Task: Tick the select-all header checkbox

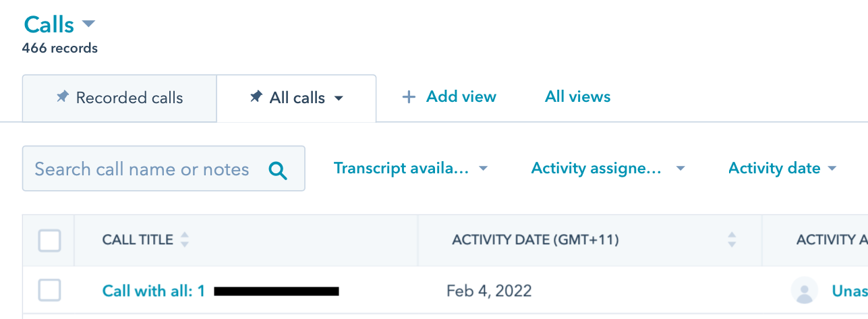Action: click(49, 240)
